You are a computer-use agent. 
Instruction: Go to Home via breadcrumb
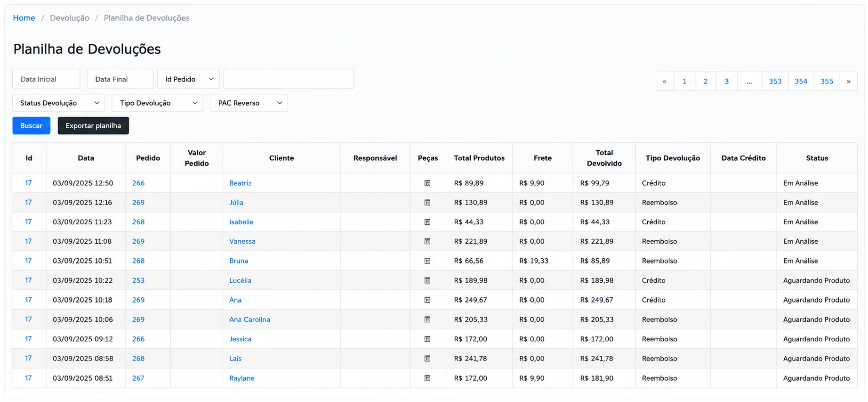point(24,18)
